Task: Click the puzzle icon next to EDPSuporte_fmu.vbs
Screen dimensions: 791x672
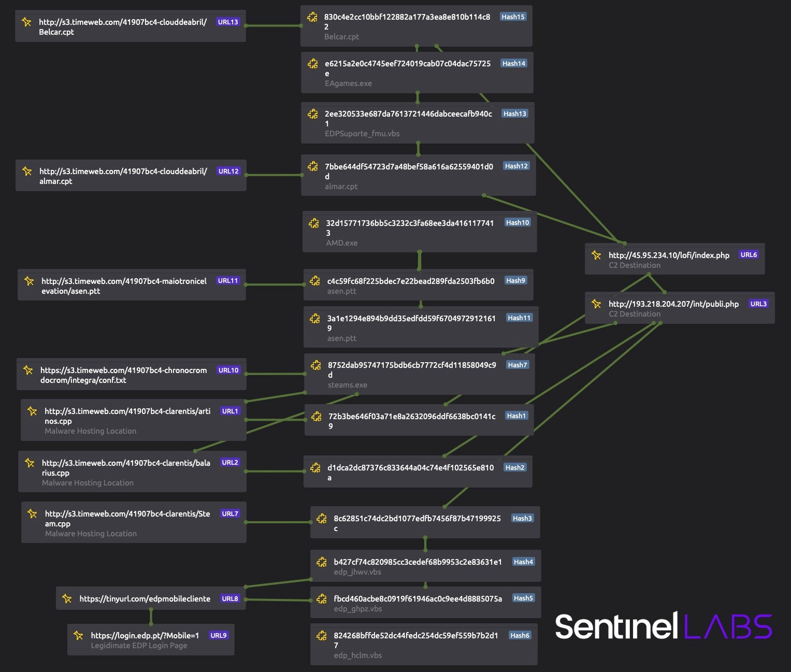Action: pyautogui.click(x=313, y=114)
